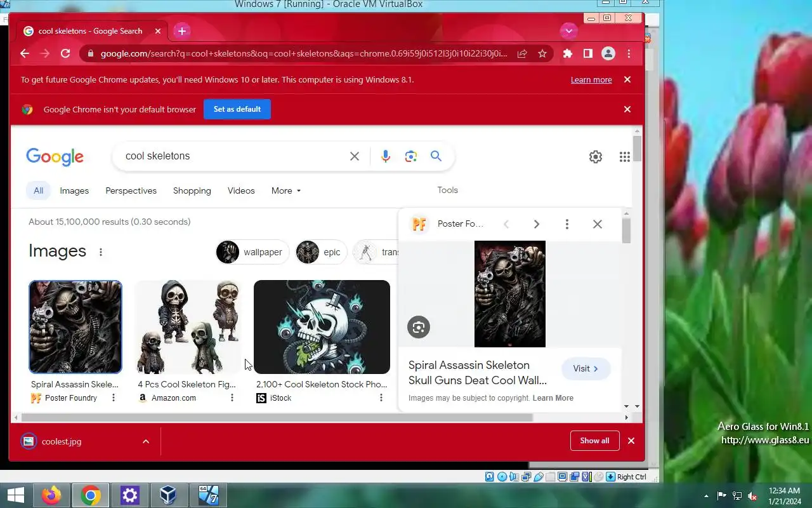Open the Cool Skeleton Figures thumbnail
Screen dimensions: 812x508
coord(188,327)
